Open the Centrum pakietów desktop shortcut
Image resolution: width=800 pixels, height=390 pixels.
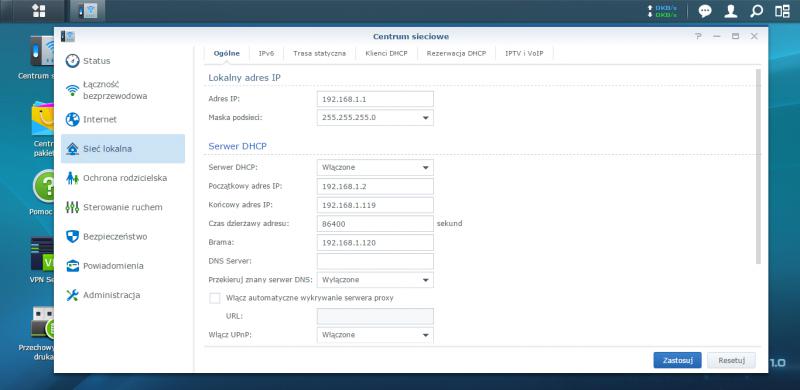click(x=43, y=129)
